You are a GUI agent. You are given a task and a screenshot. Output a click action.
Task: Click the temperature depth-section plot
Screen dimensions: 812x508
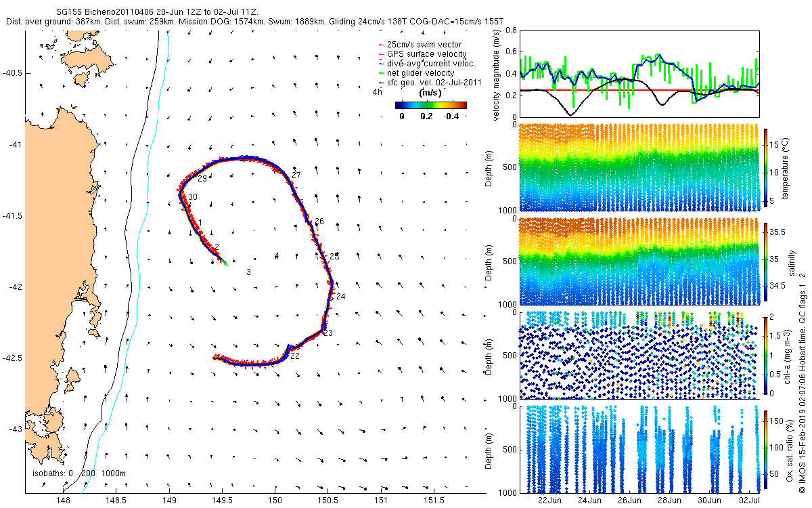[x=638, y=167]
